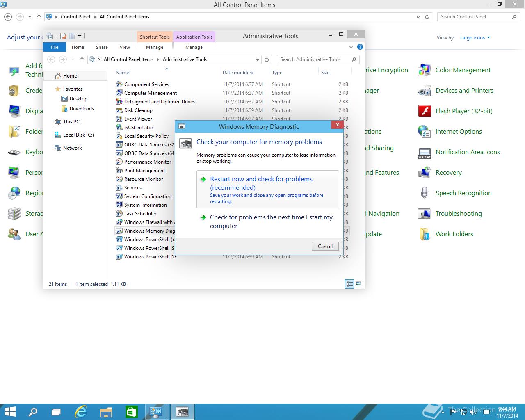Open the Recovery icon
This screenshot has width=525, height=420.
click(425, 173)
